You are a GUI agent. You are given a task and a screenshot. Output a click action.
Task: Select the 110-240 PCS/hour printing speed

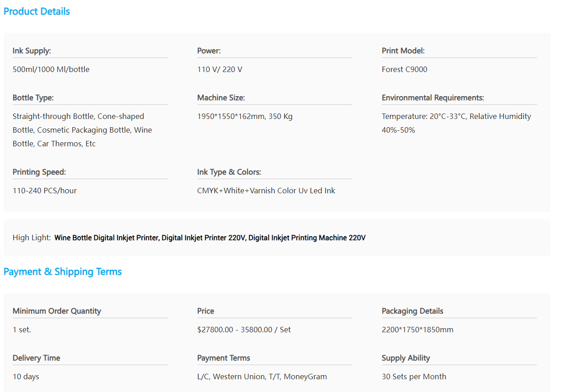pyautogui.click(x=45, y=191)
